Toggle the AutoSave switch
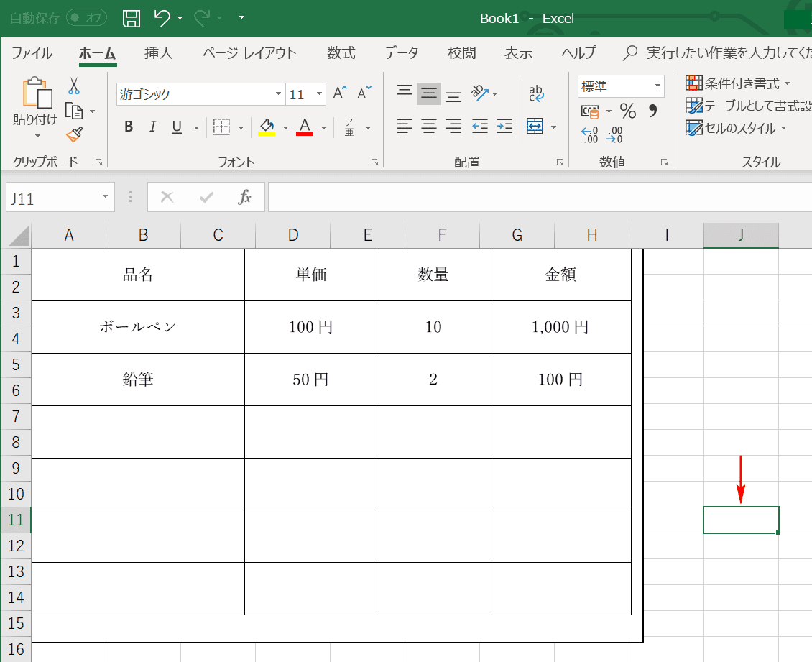 pos(86,18)
